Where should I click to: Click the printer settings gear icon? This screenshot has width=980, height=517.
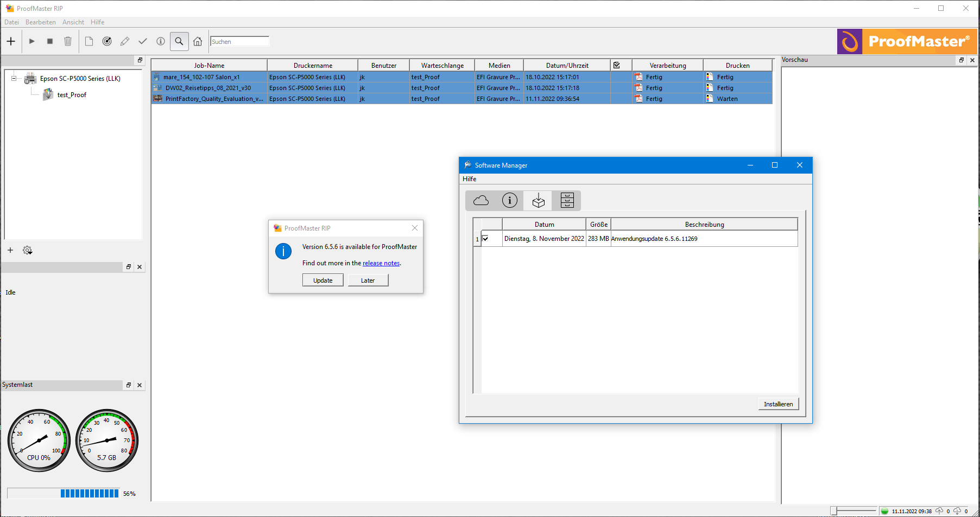point(27,250)
